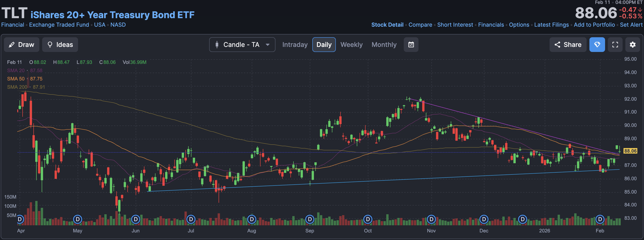644x240 pixels.
Task: Click the dividend marker above Apr
Action: coord(20,219)
